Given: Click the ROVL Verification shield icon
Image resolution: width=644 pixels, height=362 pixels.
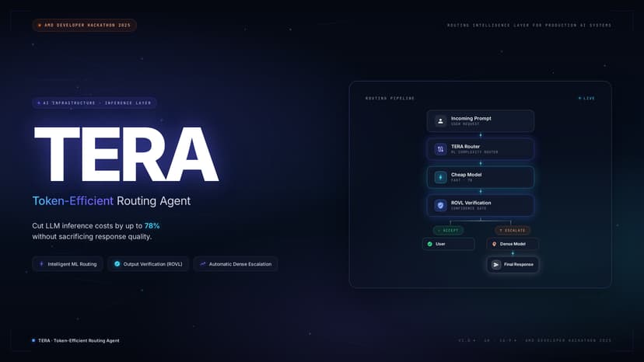Looking at the screenshot, I should pyautogui.click(x=440, y=206).
